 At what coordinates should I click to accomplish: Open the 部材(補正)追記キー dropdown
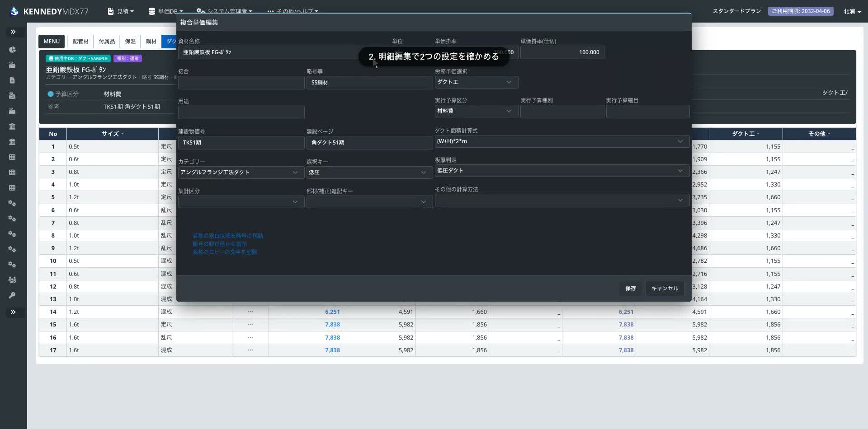369,202
